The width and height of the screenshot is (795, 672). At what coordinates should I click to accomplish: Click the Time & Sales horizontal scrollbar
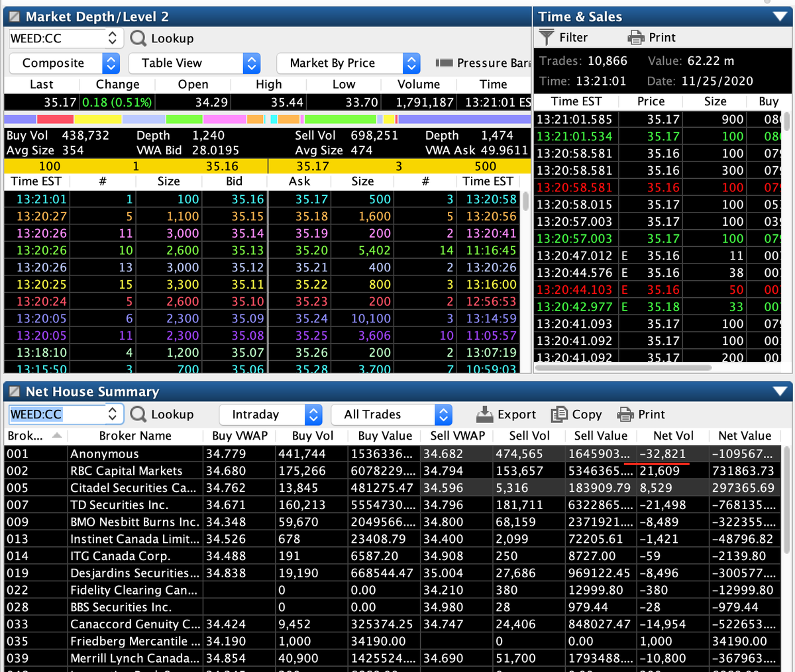click(x=623, y=367)
